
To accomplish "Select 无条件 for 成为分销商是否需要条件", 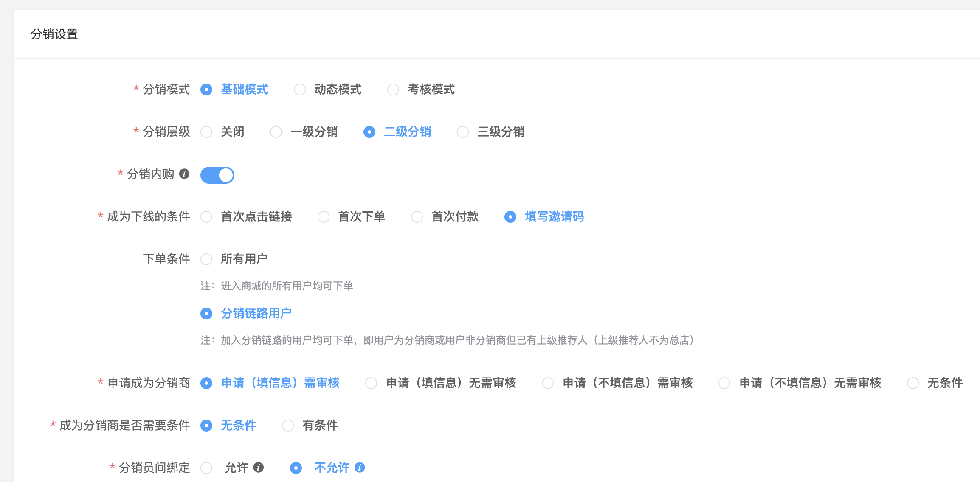I will click(x=206, y=426).
